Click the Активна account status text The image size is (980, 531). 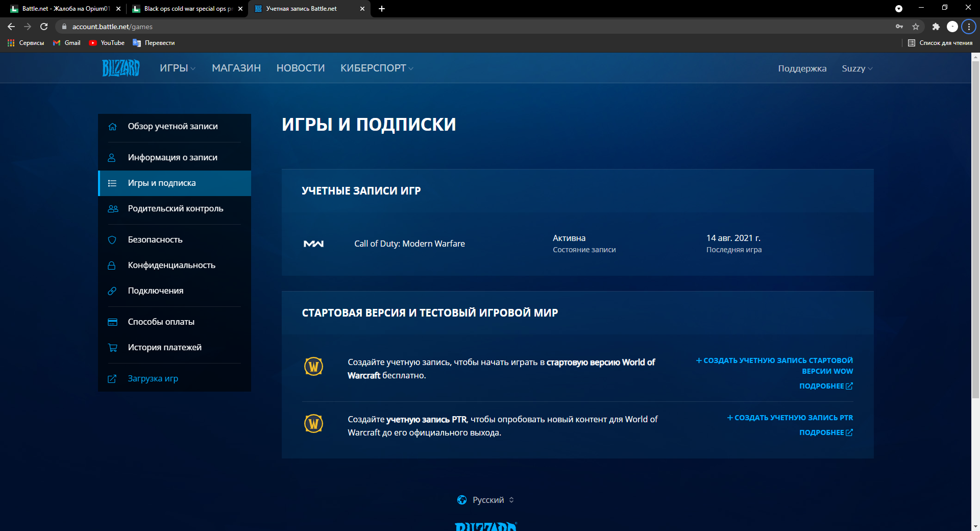(569, 238)
